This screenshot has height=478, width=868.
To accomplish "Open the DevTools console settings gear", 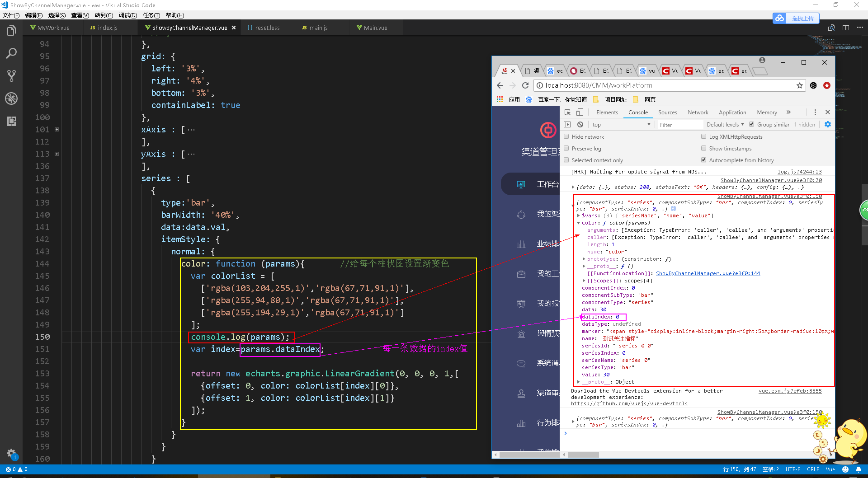I will click(828, 124).
